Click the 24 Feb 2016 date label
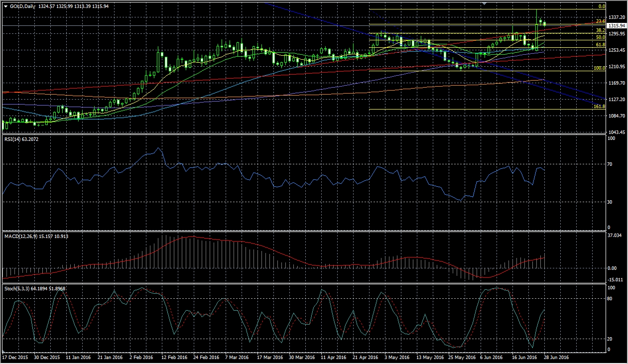Image resolution: width=628 pixels, height=364 pixels. tap(207, 358)
